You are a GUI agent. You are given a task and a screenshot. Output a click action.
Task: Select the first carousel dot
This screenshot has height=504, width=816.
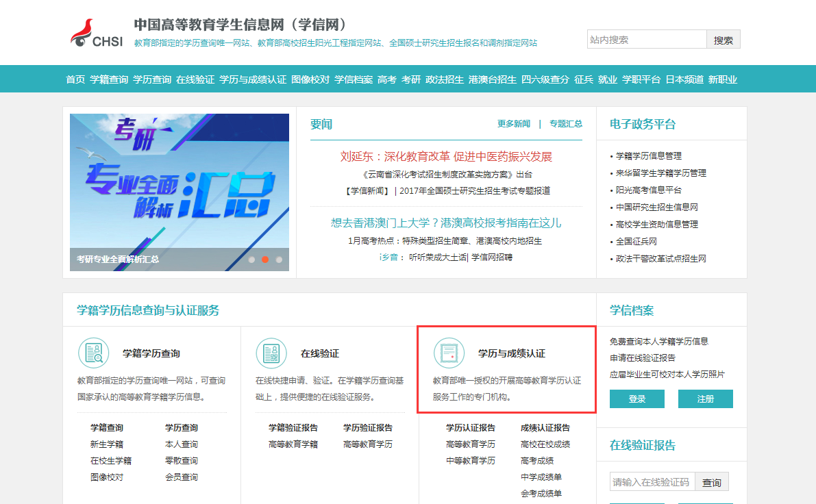(x=253, y=260)
